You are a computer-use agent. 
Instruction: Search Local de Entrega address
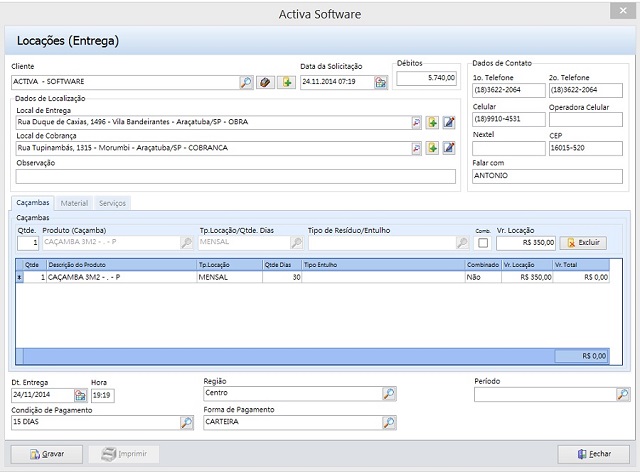[417, 122]
